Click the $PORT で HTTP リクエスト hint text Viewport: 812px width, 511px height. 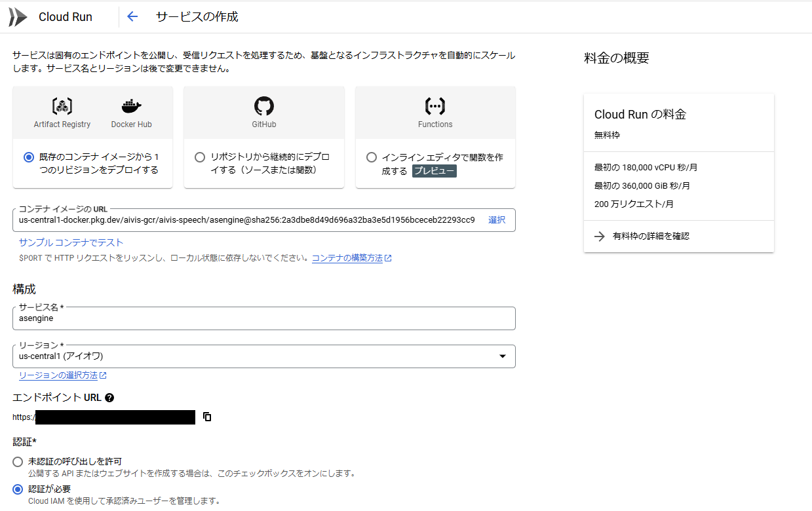tap(164, 258)
